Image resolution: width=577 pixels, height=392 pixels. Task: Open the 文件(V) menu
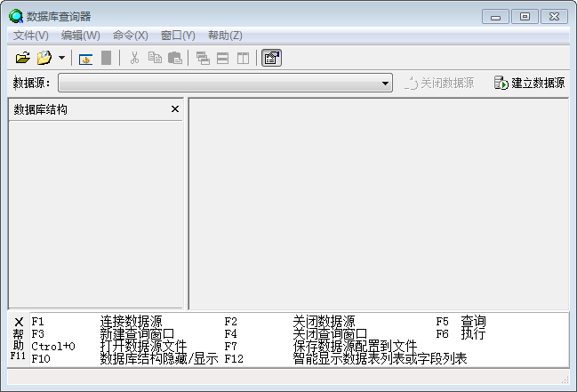[31, 36]
